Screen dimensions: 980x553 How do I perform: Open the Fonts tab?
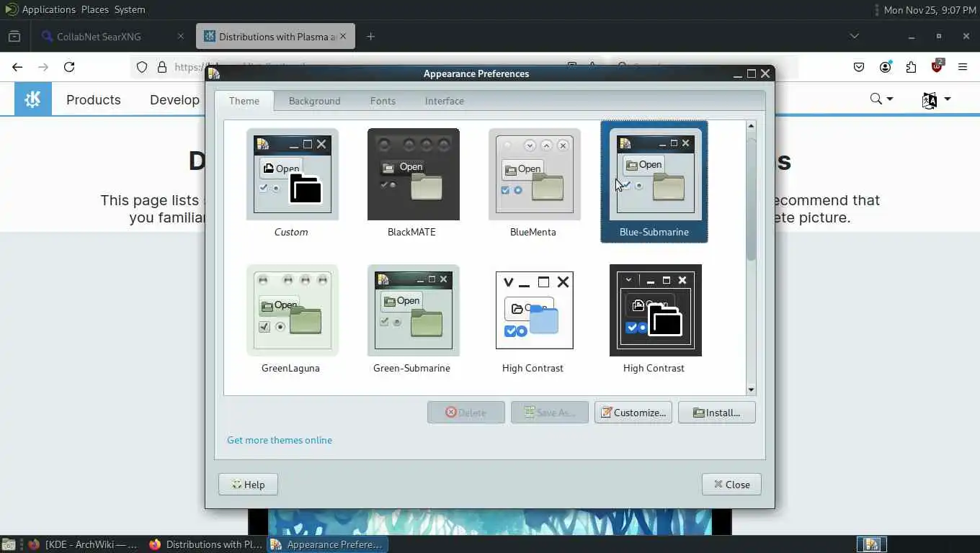pos(383,101)
